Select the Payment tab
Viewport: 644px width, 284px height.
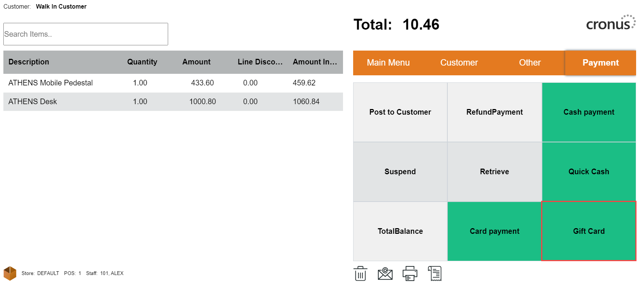click(x=600, y=63)
